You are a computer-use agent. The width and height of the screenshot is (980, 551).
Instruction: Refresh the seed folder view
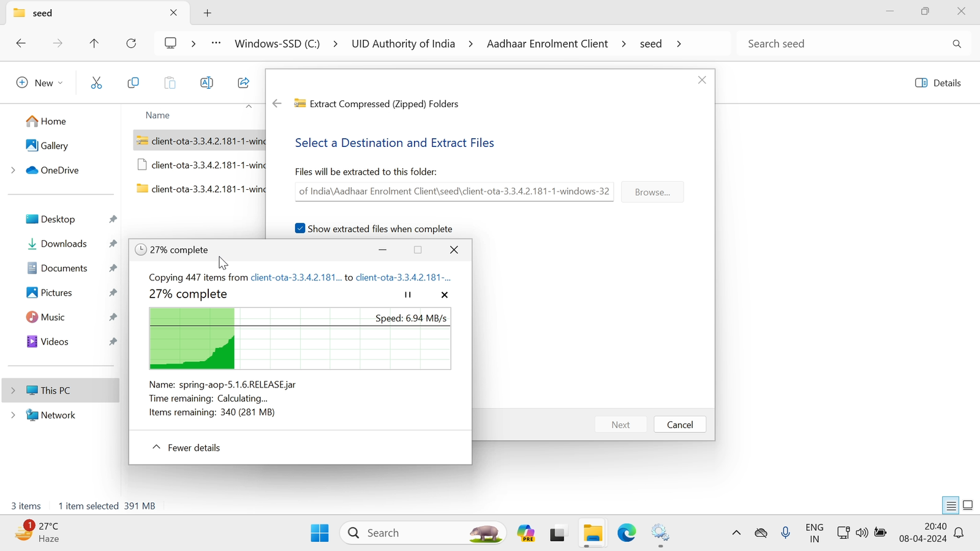[131, 43]
